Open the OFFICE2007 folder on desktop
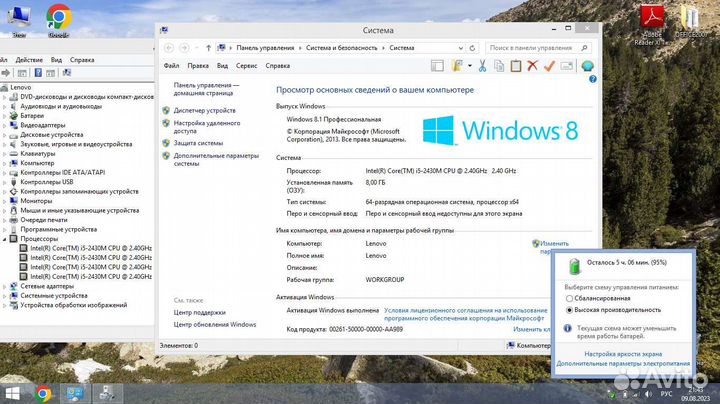The image size is (720, 404). click(x=690, y=22)
